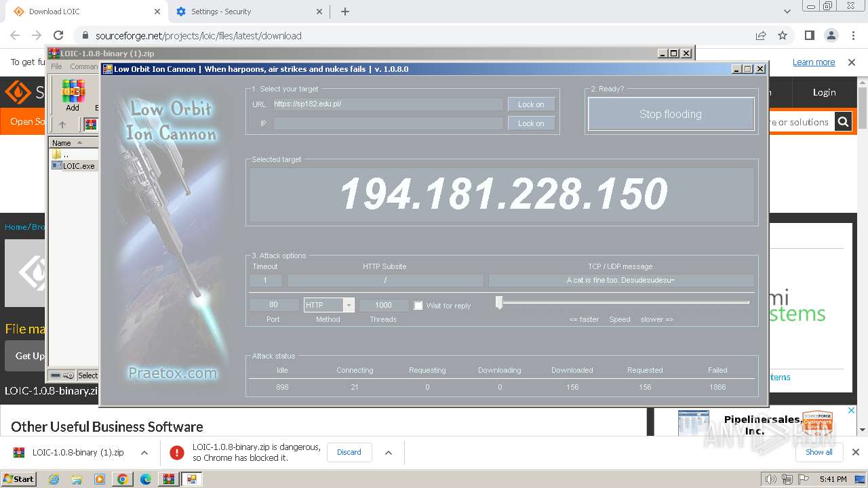Screen dimensions: 868x488
Task: Go back in Chrome
Action: 15,35
